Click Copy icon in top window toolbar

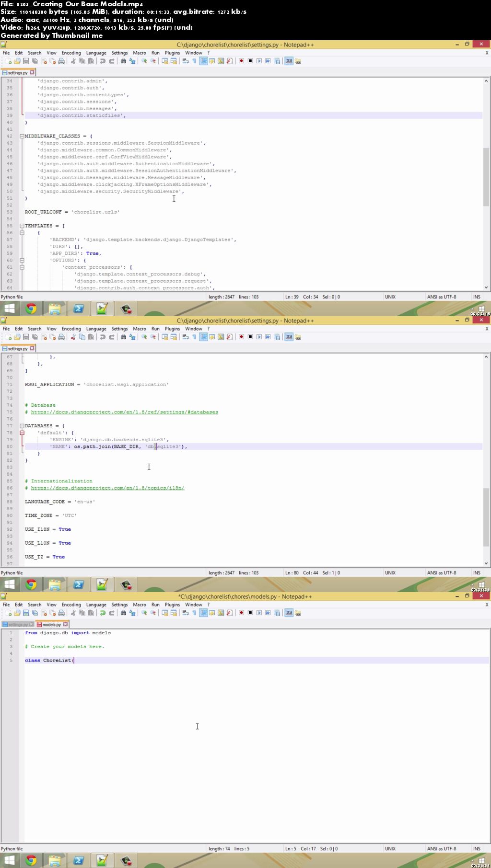(82, 61)
